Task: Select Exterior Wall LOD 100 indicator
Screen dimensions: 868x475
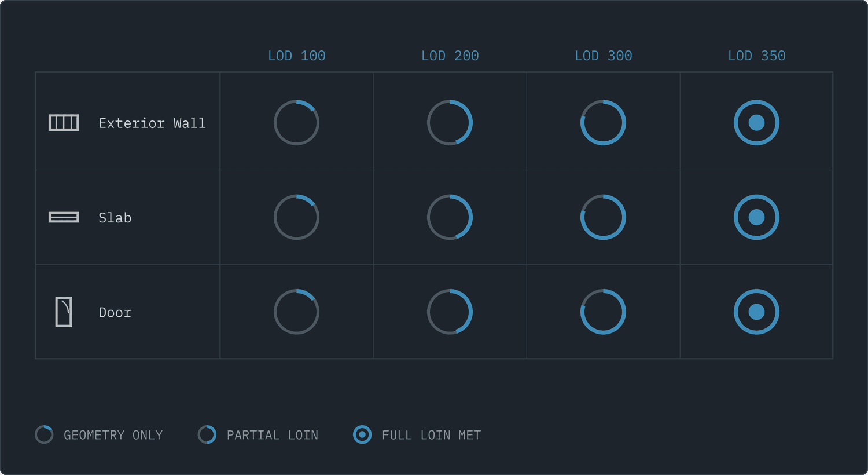Action: click(x=296, y=123)
